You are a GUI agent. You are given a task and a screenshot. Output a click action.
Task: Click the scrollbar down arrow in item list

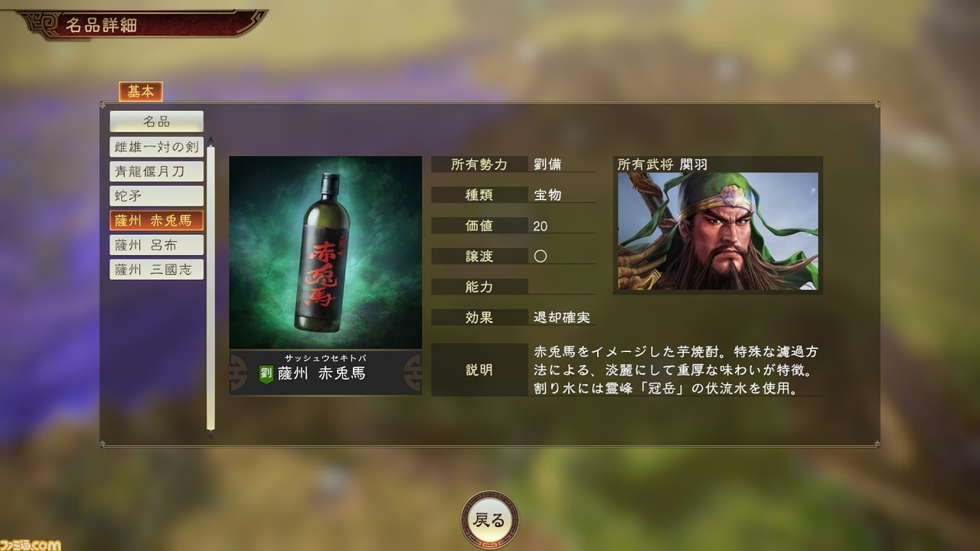[211, 435]
